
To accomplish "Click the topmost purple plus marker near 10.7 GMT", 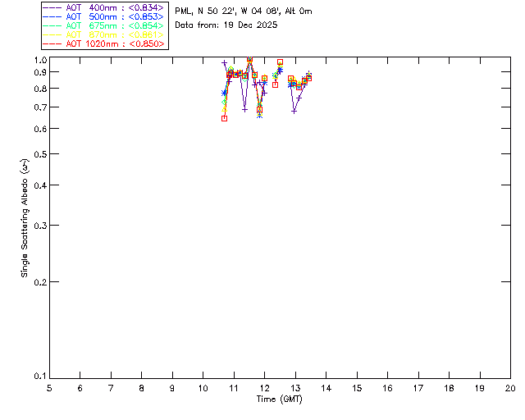I will pyautogui.click(x=224, y=63).
